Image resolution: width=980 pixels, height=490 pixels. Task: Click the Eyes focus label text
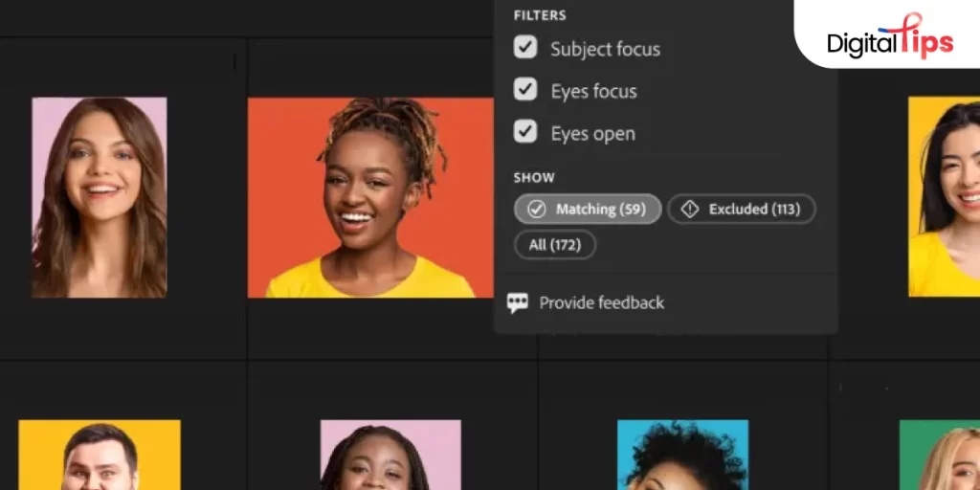coord(593,91)
